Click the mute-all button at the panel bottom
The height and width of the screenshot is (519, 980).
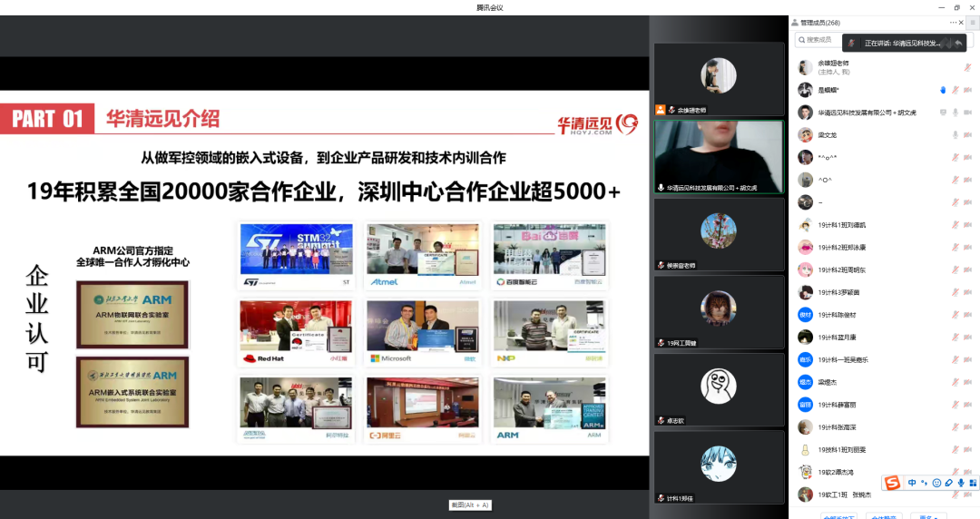(x=885, y=516)
